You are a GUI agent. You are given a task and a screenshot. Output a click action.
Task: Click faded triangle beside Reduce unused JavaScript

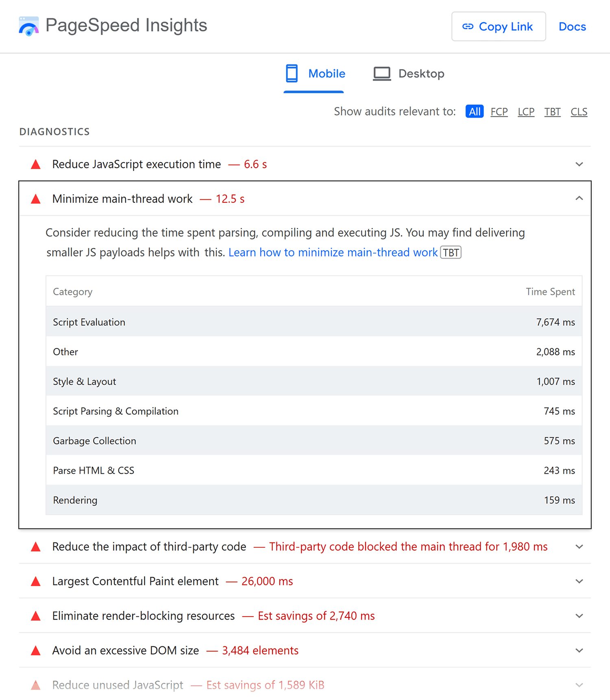(36, 685)
